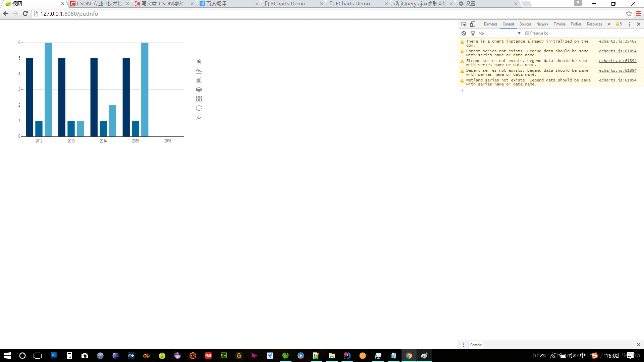Open Windows Start menu
Viewport: 644px width, 362px height.
[7, 356]
